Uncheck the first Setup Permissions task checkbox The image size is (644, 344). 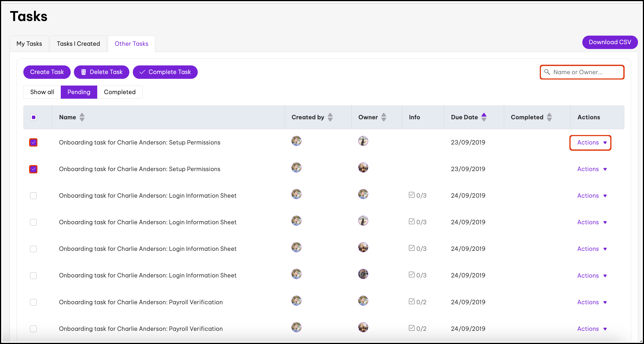pos(33,142)
